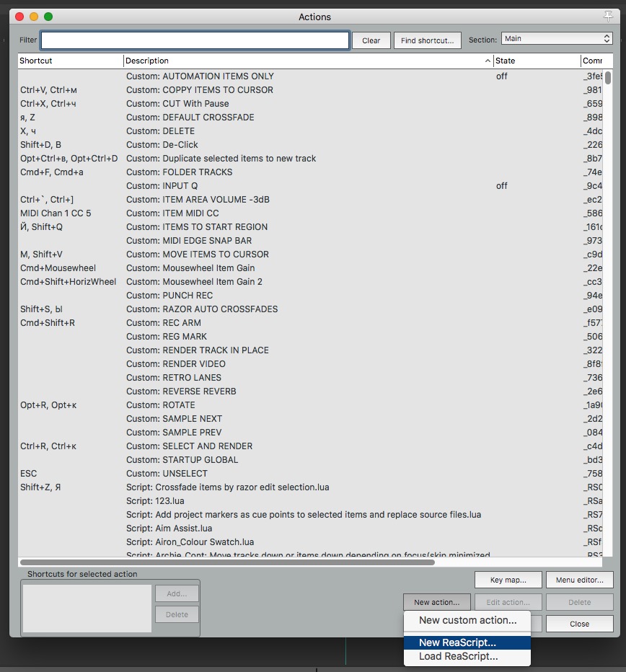Open the Menu editor... button
Screen dimensions: 626x672
pyautogui.click(x=579, y=580)
